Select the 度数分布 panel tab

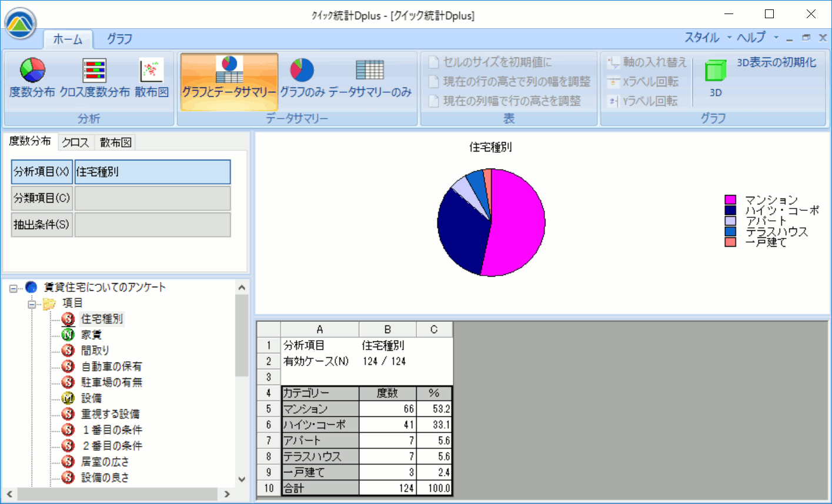coord(30,141)
